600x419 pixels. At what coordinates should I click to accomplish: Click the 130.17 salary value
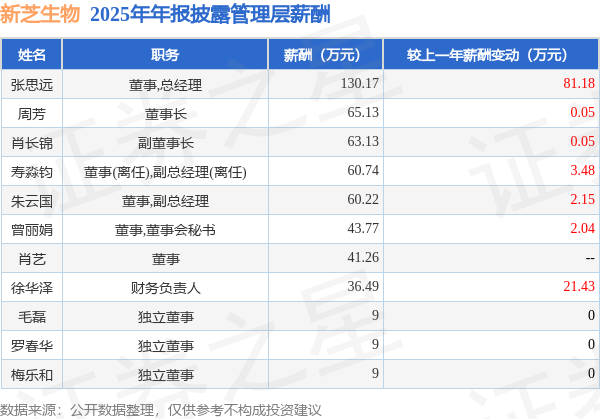coord(359,83)
